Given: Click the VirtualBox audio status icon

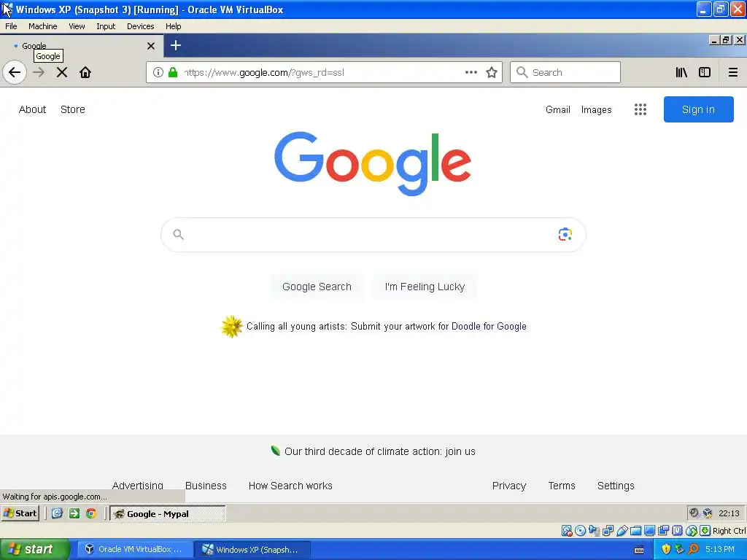Looking at the screenshot, I should point(594,531).
